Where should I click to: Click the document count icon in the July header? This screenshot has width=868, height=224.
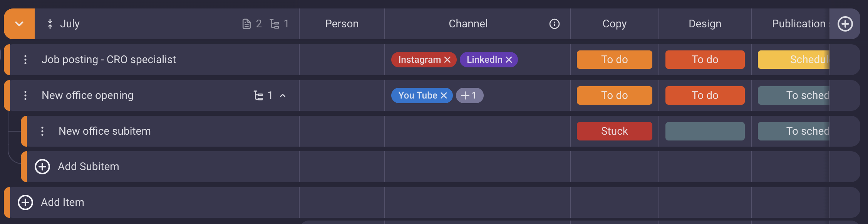[246, 24]
